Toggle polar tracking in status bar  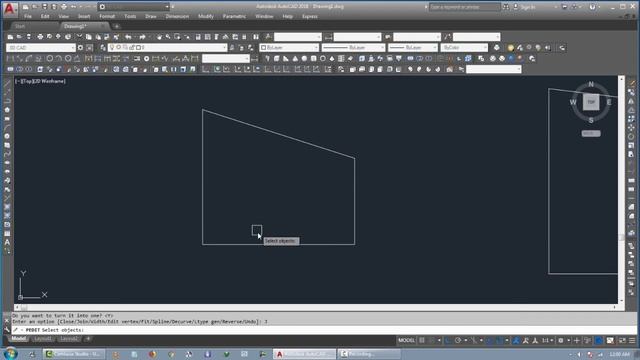click(458, 340)
